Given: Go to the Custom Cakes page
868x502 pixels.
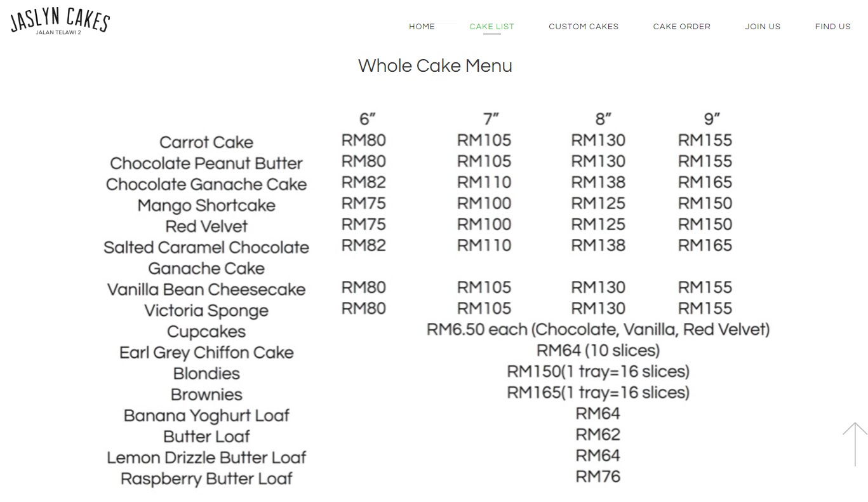Looking at the screenshot, I should [584, 27].
